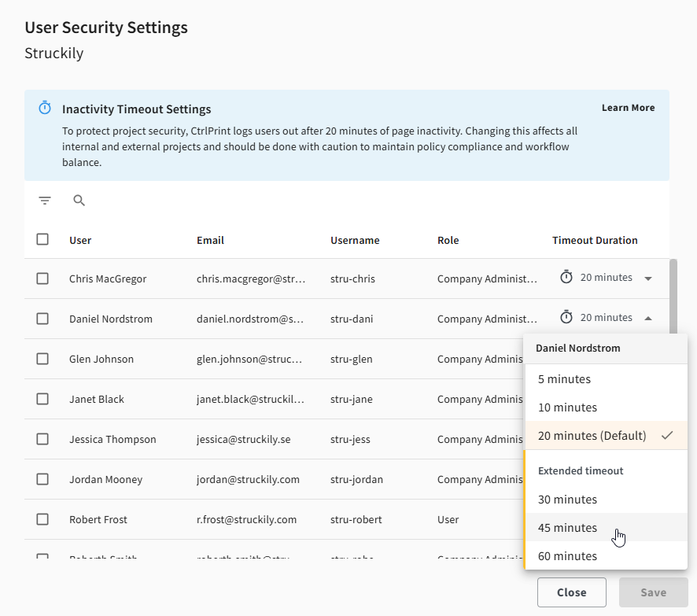Click the name Glen Johnson
This screenshot has width=697, height=616.
click(101, 359)
